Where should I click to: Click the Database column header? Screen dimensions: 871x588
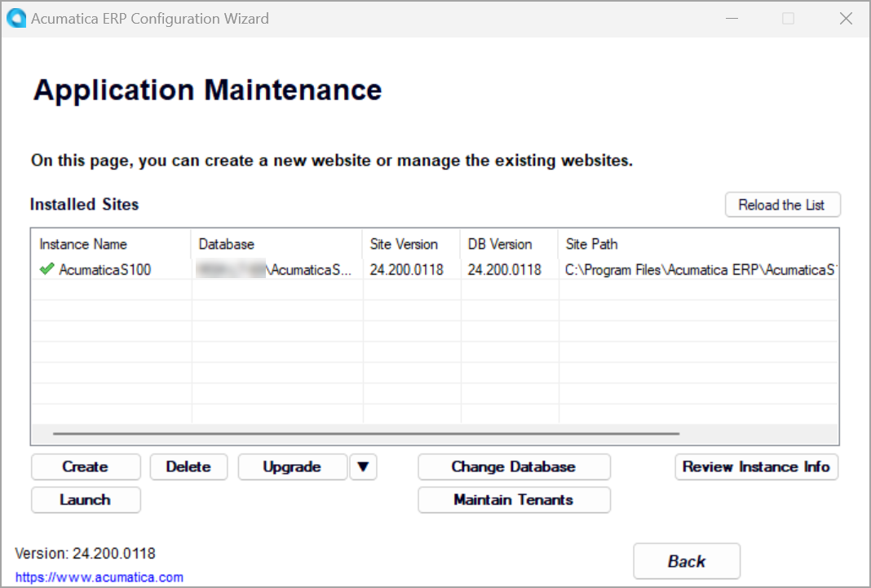tap(276, 245)
